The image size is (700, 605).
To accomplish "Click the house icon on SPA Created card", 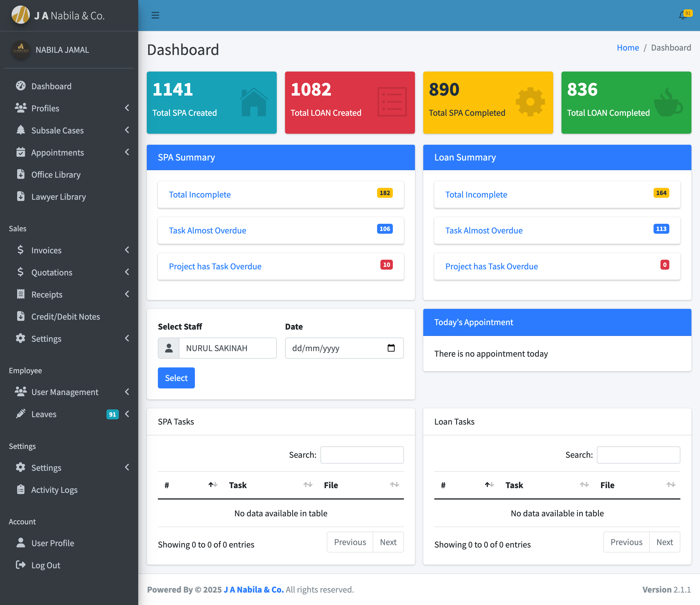I will coord(254,102).
